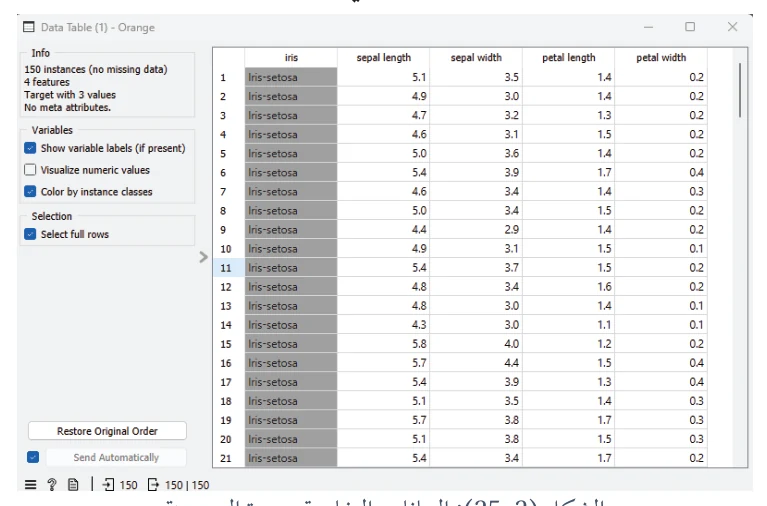Open help via question mark icon
Screen dimensions: 767x506
[x=51, y=484]
